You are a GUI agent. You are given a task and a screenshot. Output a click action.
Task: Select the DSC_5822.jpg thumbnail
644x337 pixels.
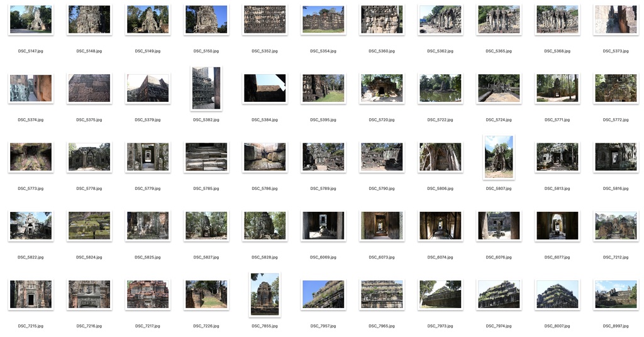tap(31, 225)
